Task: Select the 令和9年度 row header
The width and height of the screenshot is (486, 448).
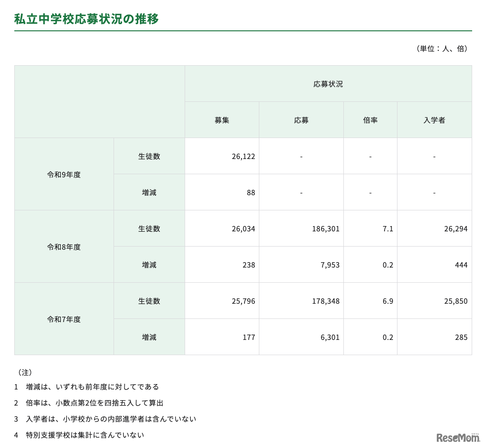Action: (x=64, y=175)
